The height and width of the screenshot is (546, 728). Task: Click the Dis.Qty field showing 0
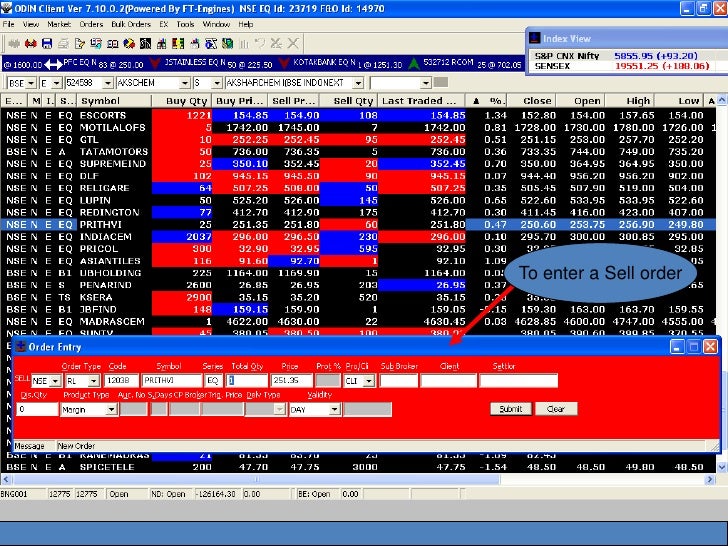[x=37, y=410]
